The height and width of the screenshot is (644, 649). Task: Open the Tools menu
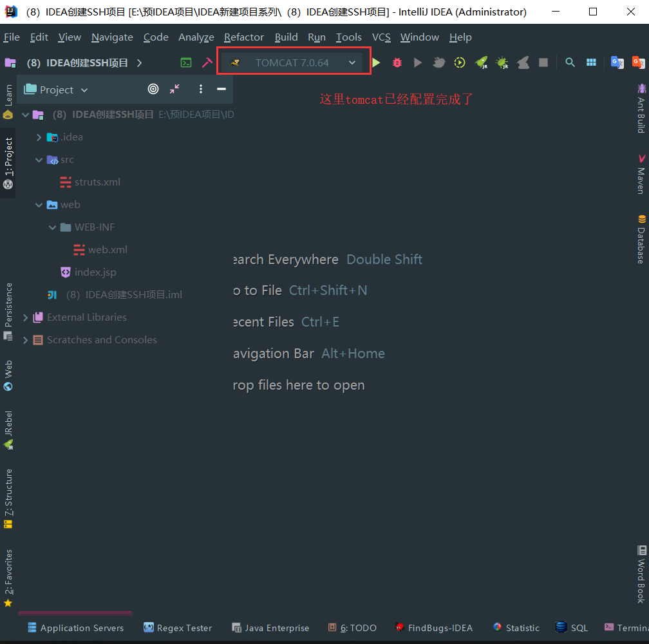(x=348, y=37)
